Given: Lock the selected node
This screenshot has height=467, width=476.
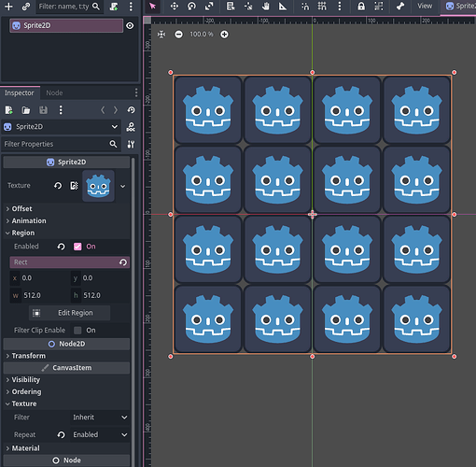Looking at the screenshot, I should 361,7.
